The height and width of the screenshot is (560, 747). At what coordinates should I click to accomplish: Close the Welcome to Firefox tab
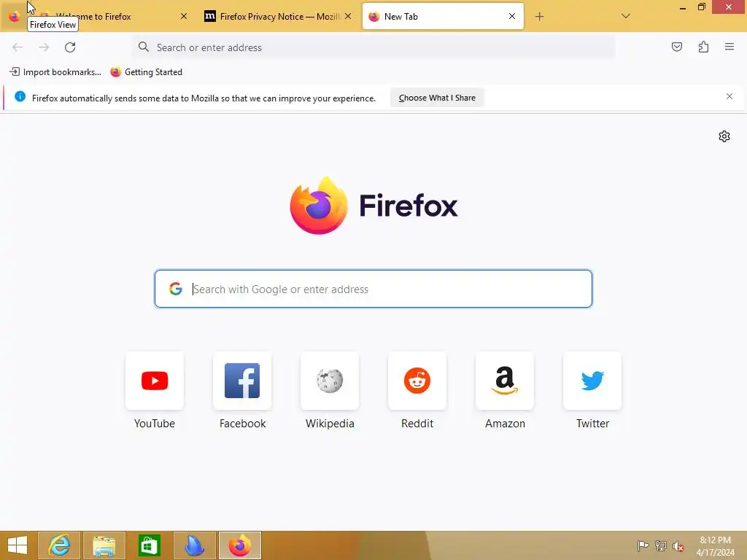(x=184, y=16)
